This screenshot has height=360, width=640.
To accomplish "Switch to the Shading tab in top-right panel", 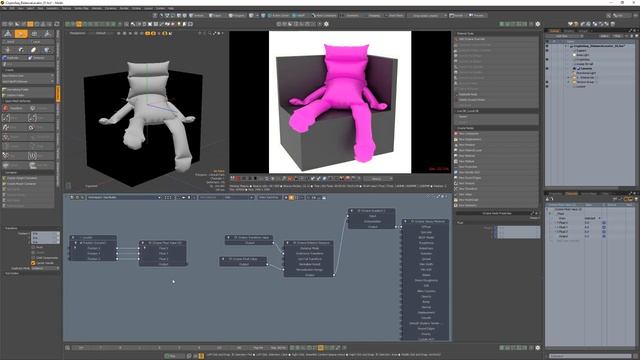I will coord(568,31).
